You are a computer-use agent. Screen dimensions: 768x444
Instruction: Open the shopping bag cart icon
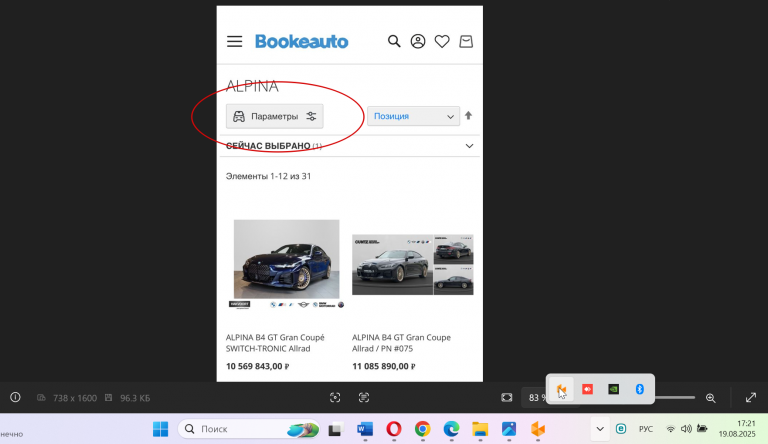(x=466, y=42)
